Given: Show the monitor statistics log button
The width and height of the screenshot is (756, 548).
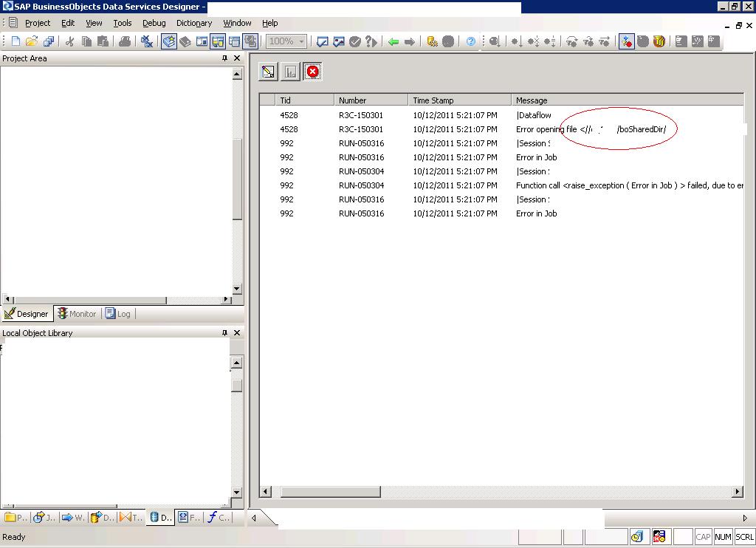Looking at the screenshot, I should click(x=290, y=72).
